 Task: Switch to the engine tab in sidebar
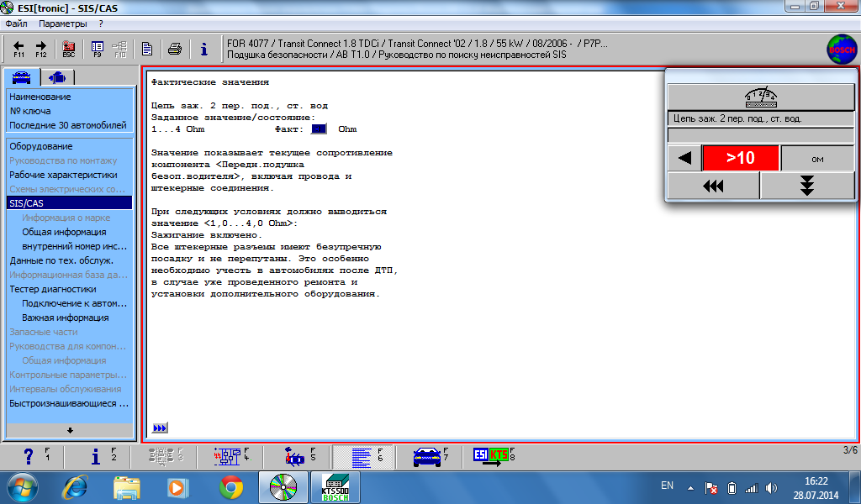click(57, 78)
